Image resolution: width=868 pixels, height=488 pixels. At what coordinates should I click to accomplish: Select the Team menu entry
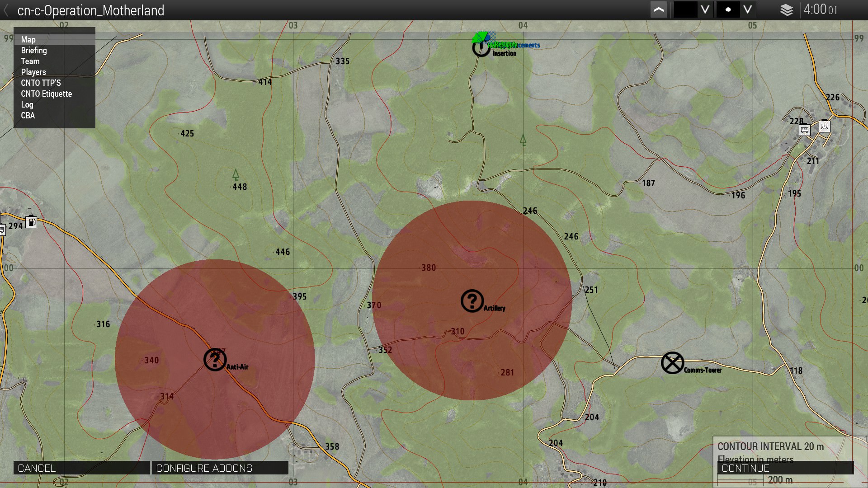pos(30,61)
